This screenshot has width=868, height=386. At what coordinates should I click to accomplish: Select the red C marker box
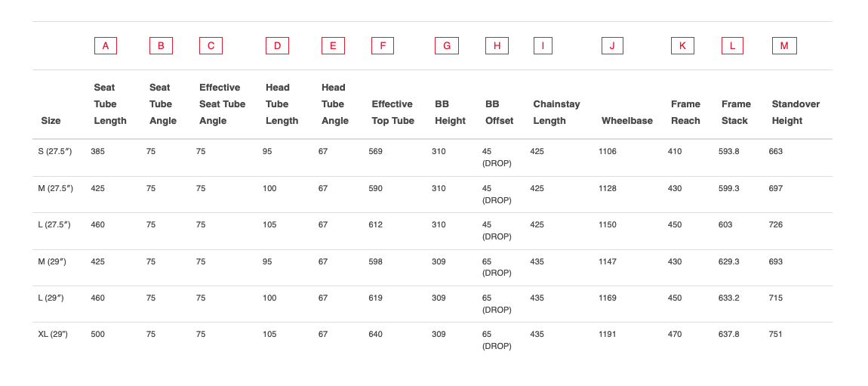211,46
